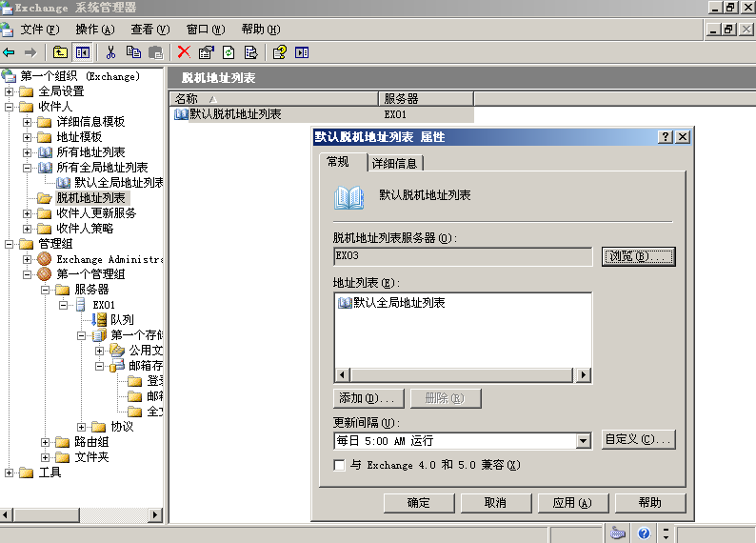
Task: Click the 自定义(C)... button
Action: 638,439
